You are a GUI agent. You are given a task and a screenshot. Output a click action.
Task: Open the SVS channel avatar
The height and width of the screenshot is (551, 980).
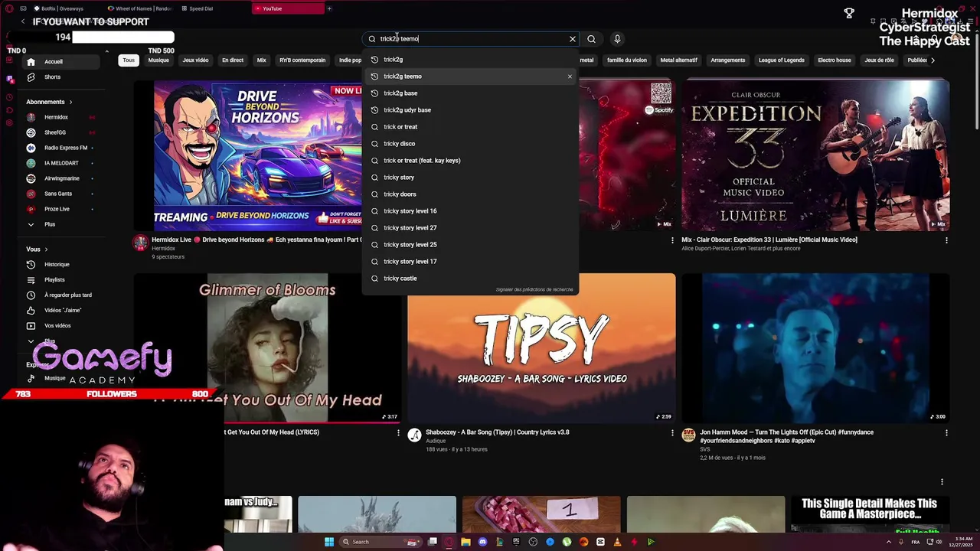(688, 435)
